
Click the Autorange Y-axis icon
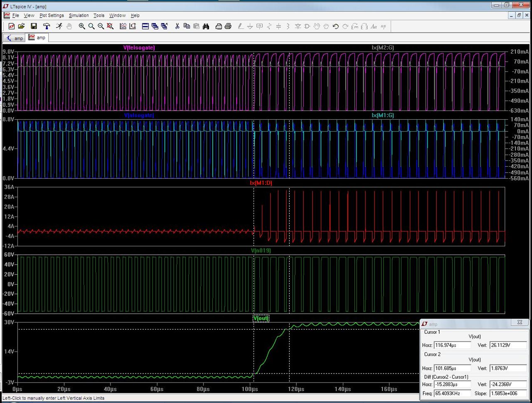[x=133, y=26]
